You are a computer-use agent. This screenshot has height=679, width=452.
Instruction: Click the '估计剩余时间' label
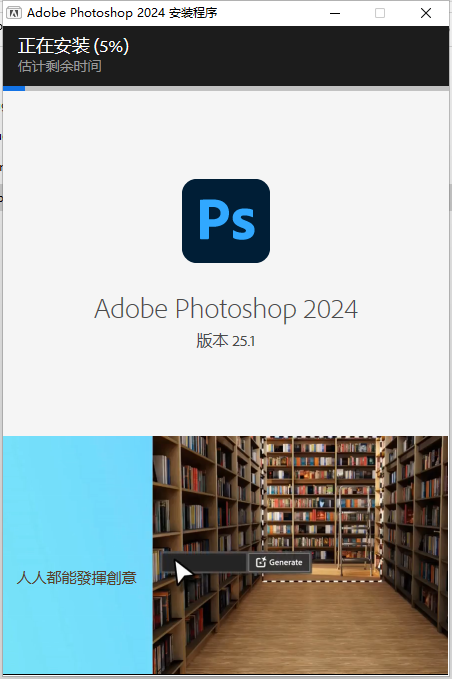pos(60,66)
